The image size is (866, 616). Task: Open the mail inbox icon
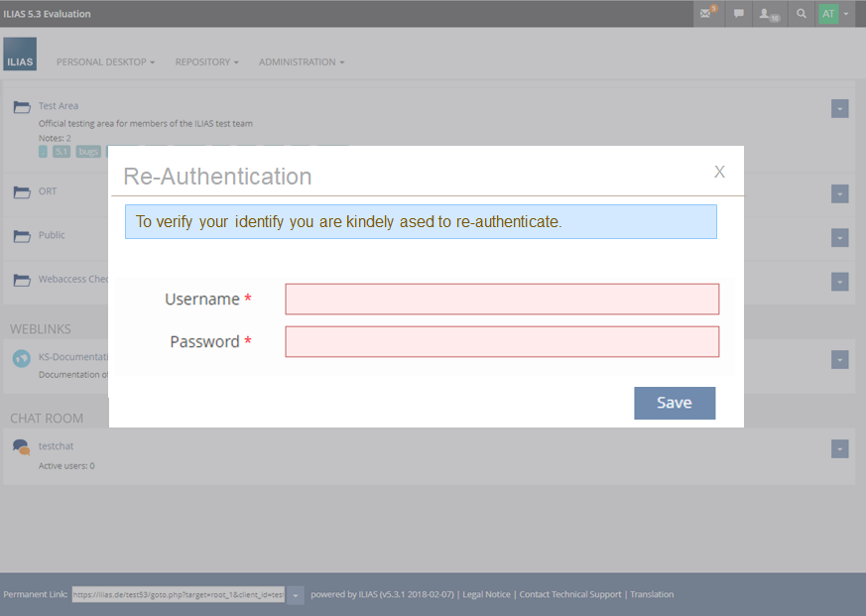point(707,14)
